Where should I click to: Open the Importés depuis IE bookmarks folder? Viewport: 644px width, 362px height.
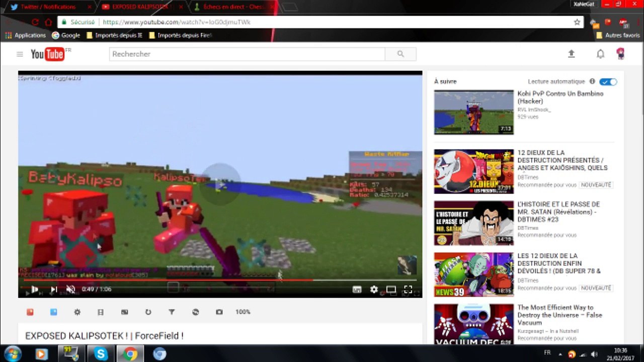115,35
